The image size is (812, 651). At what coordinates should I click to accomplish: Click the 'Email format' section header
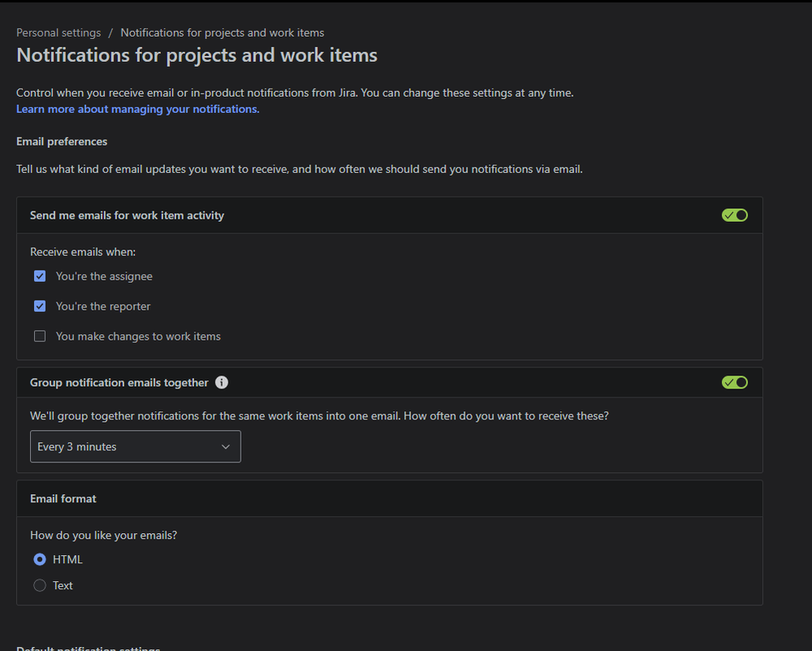tap(63, 498)
